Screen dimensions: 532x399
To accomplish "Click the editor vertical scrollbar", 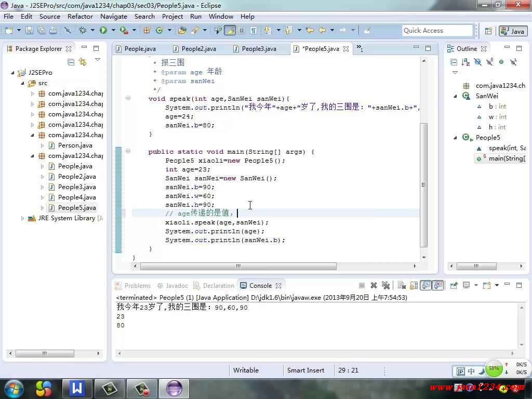I will point(424,185).
